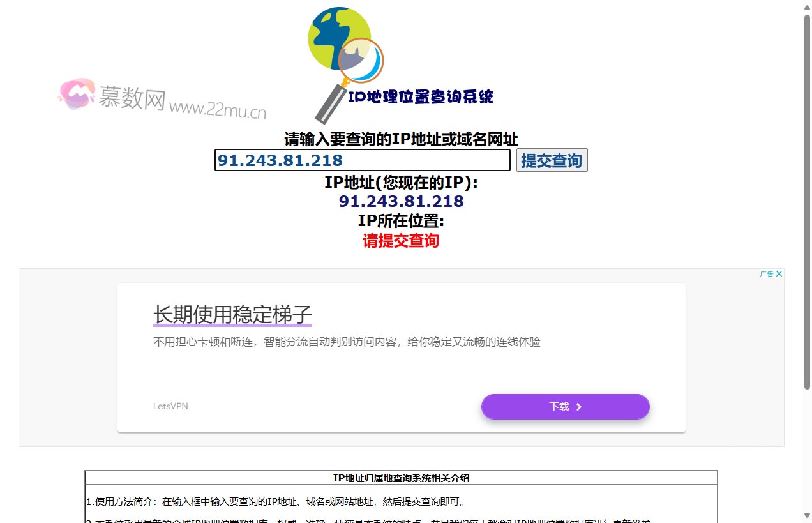Click the IP地理位置查询系统 title text
The height and width of the screenshot is (523, 812).
tap(421, 97)
